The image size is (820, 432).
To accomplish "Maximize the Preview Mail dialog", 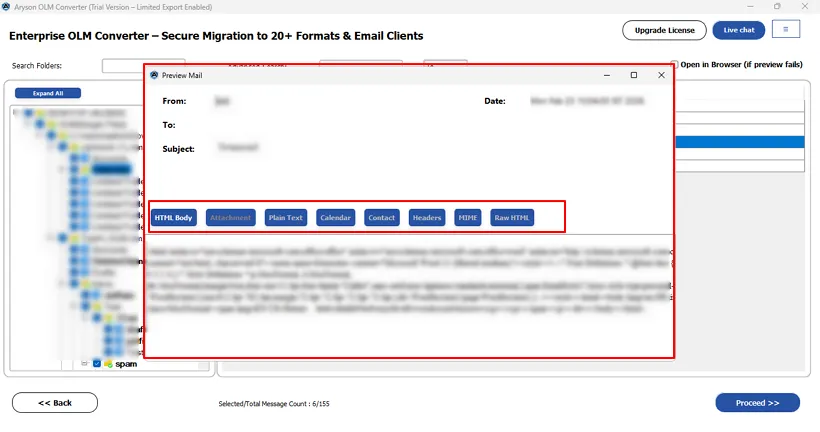I will (x=633, y=75).
